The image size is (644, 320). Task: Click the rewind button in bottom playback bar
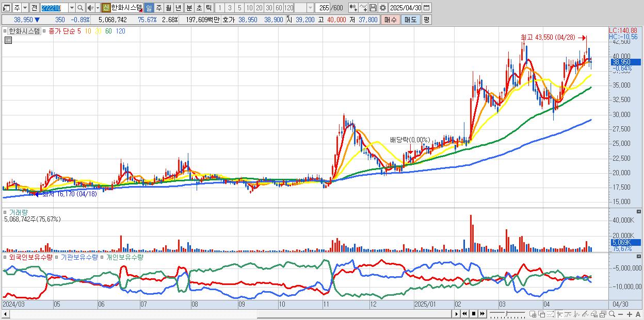(464, 314)
